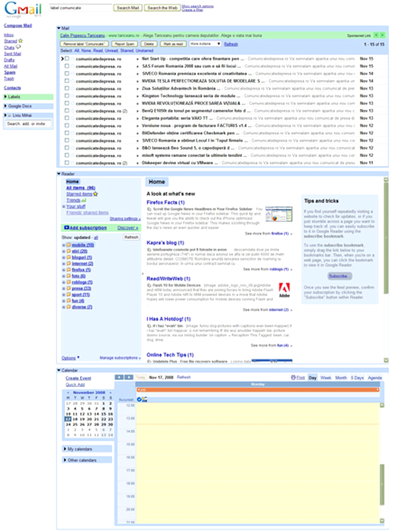Switch Calendar to Month view

tap(341, 378)
